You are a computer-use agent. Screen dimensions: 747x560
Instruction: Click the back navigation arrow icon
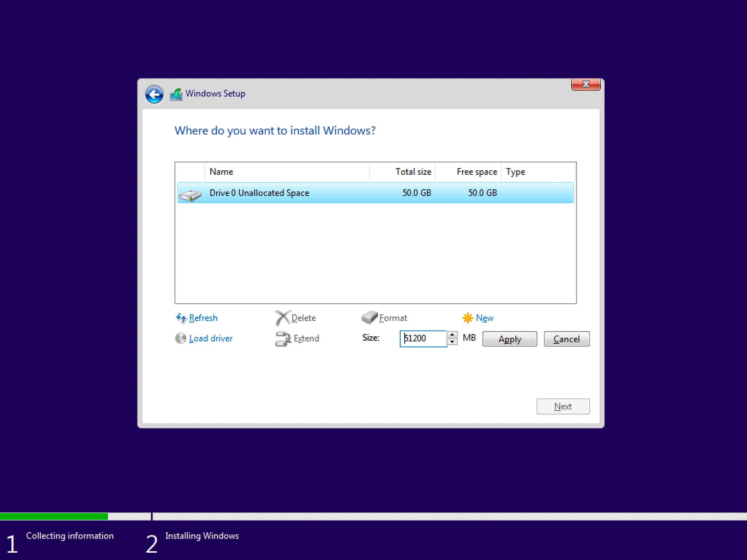pos(154,93)
